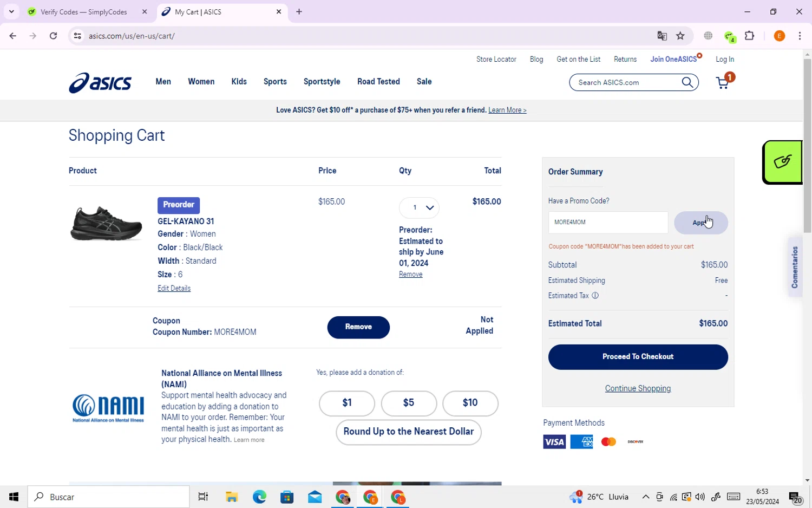Remove the MORE4MOM coupon

358,327
